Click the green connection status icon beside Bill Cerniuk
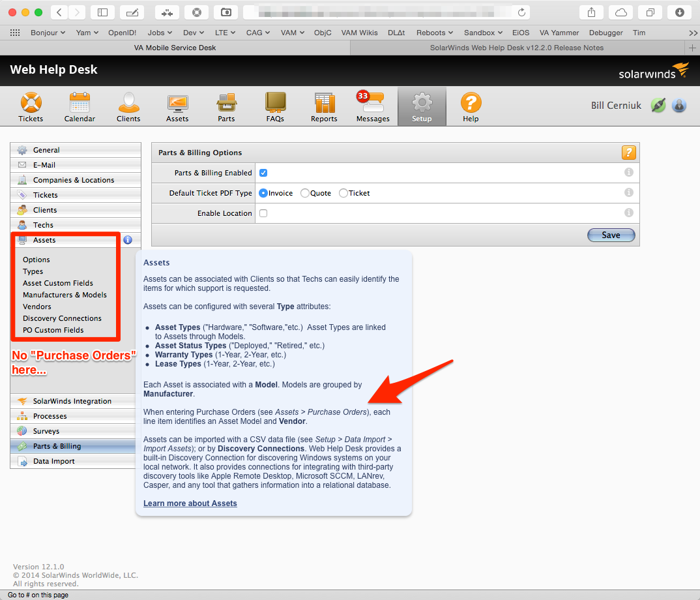The image size is (700, 600). 658,106
